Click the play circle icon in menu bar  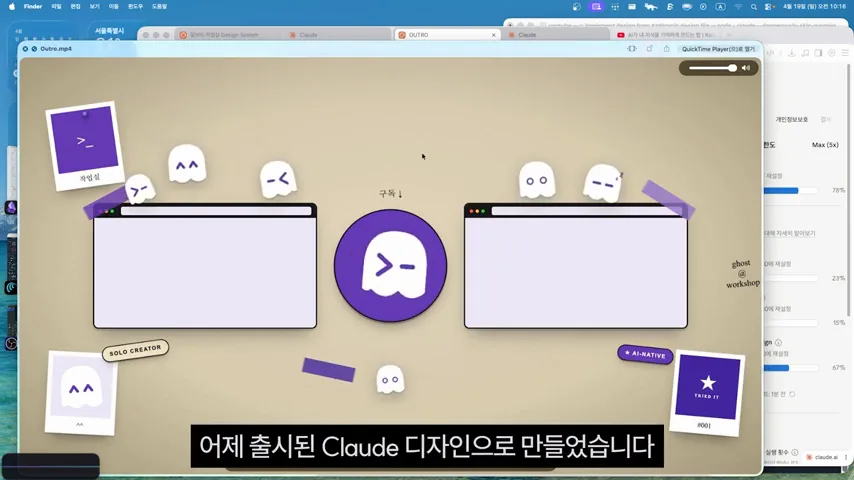tap(703, 7)
